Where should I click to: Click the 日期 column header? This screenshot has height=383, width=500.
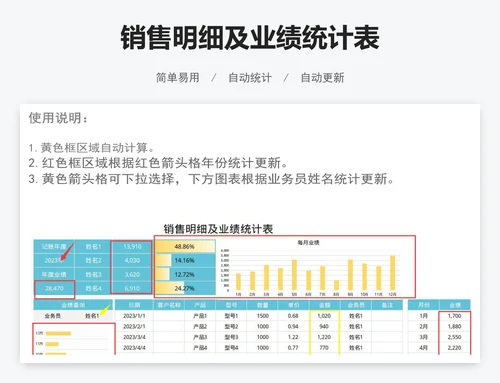(x=134, y=305)
